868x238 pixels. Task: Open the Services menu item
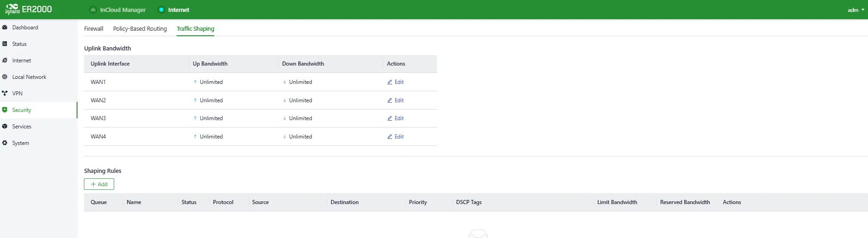[39, 127]
